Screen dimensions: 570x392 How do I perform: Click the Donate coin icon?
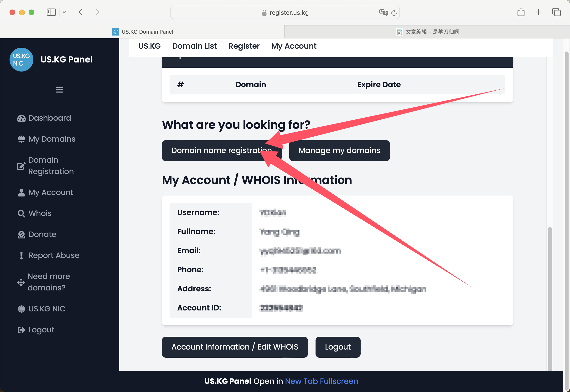21,235
